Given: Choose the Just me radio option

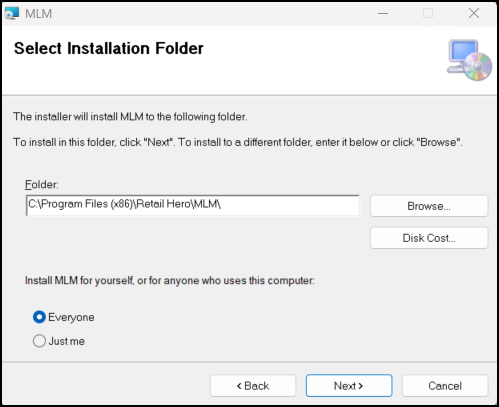Looking at the screenshot, I should 39,341.
